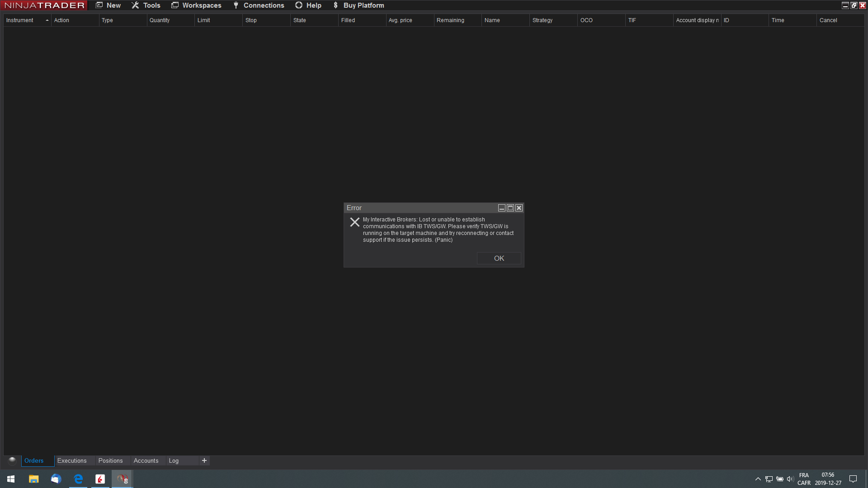Open the New menu
The width and height of the screenshot is (868, 488).
108,5
